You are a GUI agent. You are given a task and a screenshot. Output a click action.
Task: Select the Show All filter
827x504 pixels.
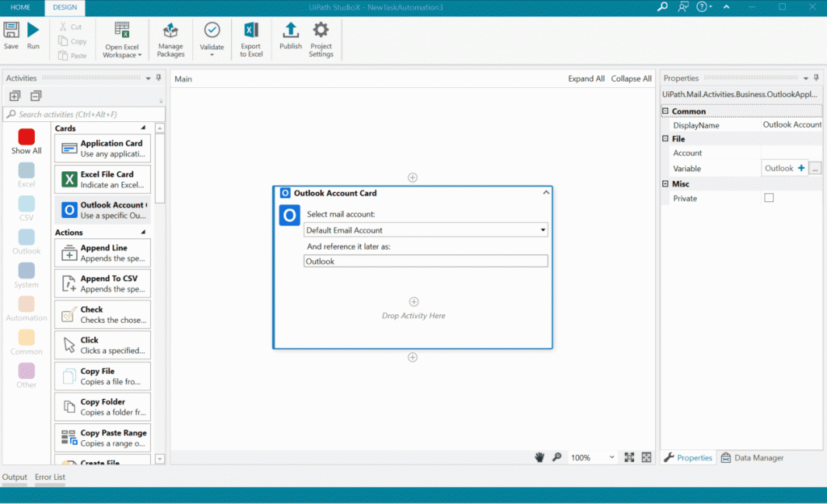coord(27,141)
